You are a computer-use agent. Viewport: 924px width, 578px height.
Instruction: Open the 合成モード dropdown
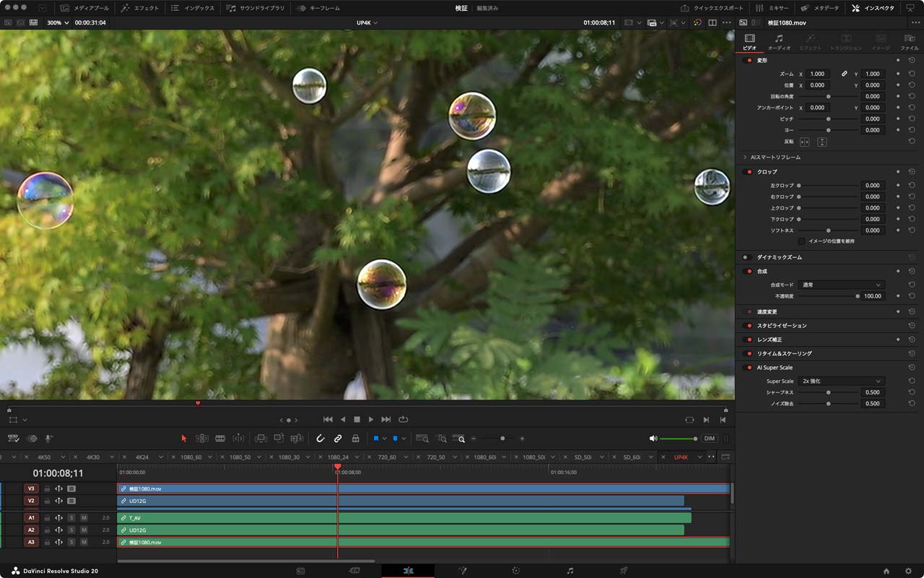841,285
